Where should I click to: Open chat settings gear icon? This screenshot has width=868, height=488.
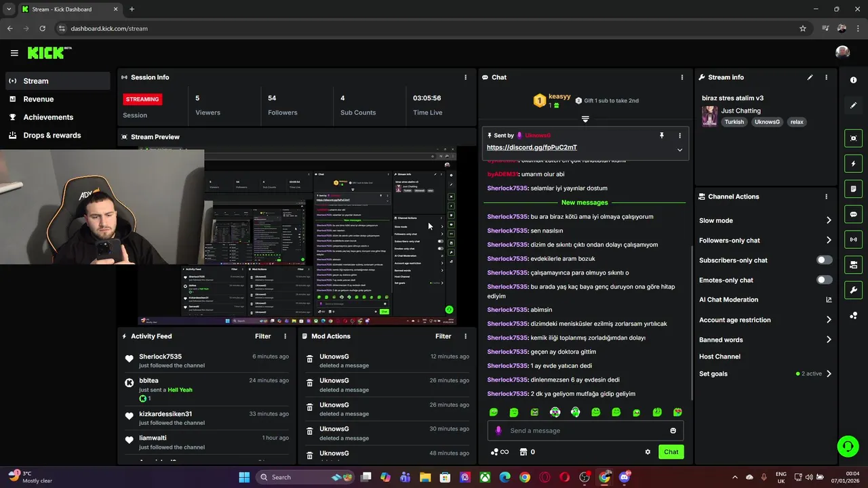coord(648,452)
